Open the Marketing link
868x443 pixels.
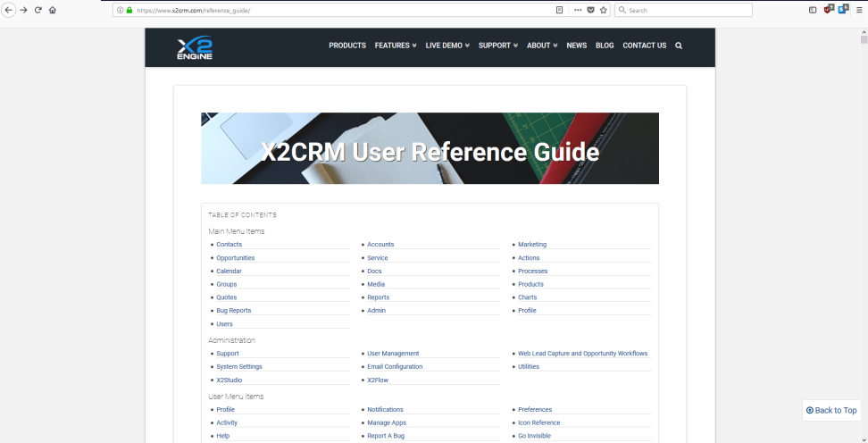point(532,244)
